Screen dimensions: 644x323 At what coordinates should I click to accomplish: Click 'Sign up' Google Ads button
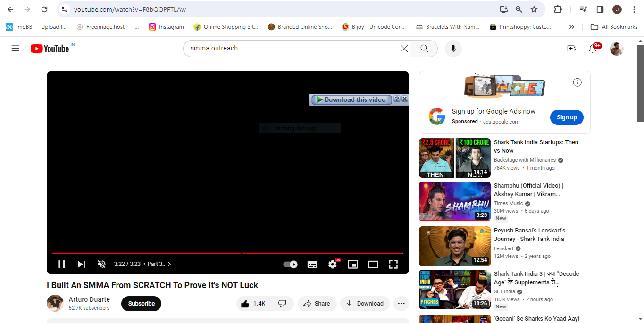point(567,117)
